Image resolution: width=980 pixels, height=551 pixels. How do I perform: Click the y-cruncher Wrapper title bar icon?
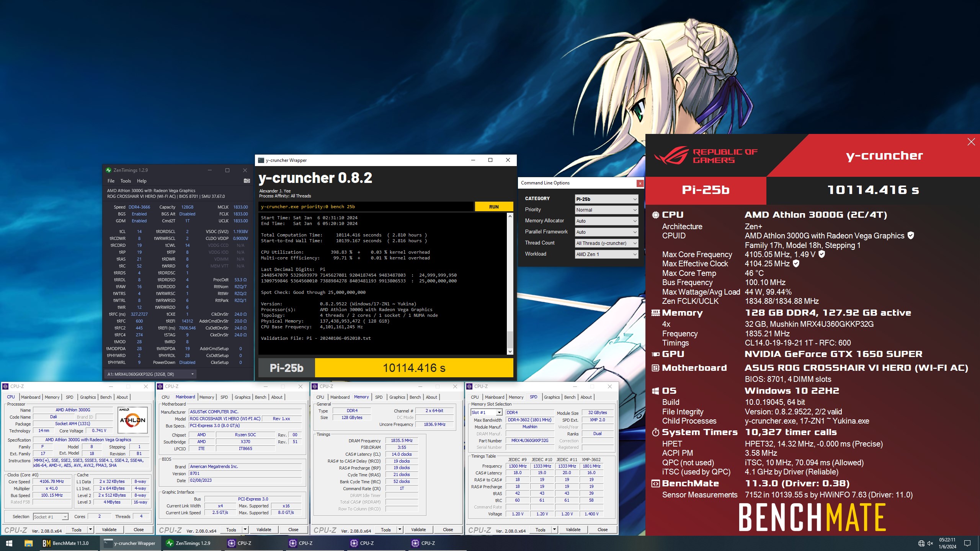(x=261, y=160)
